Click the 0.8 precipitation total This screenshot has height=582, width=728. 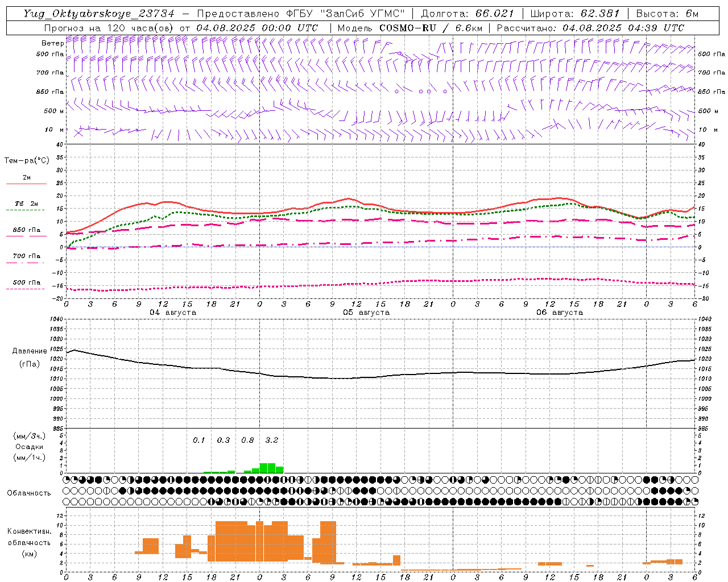point(247,440)
